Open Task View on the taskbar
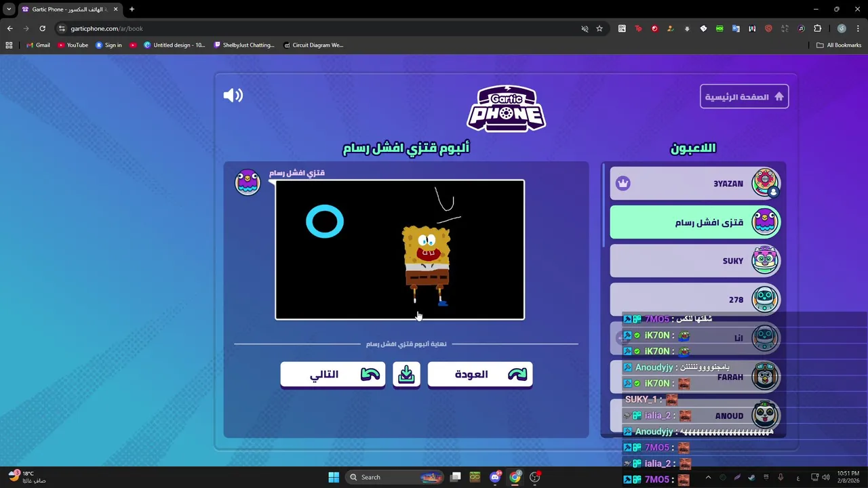Image resolution: width=868 pixels, height=488 pixels. 456,477
